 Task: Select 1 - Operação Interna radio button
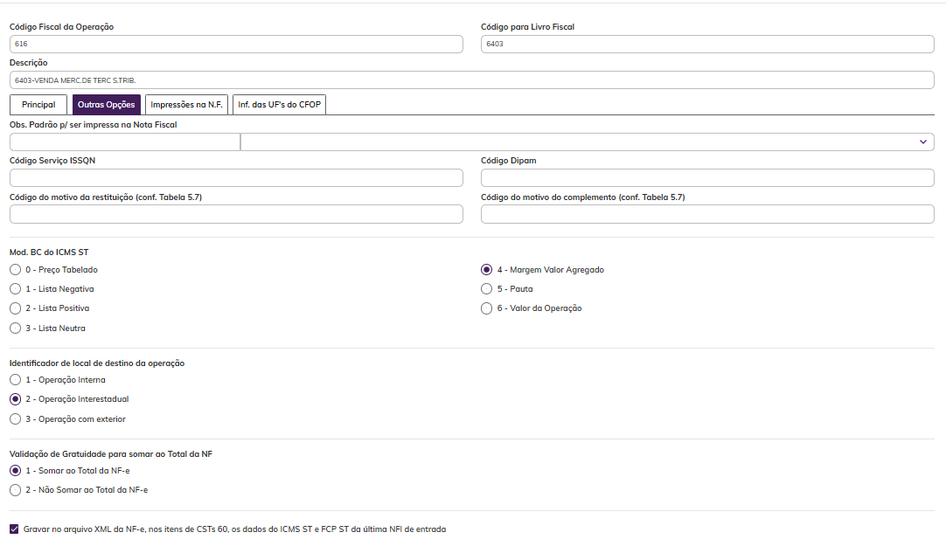click(x=15, y=380)
